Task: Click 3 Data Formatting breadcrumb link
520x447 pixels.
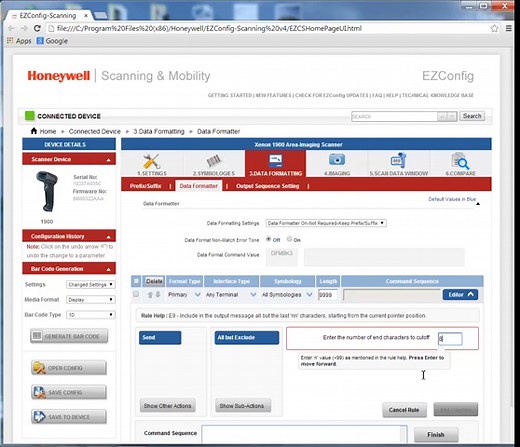Action: [159, 131]
